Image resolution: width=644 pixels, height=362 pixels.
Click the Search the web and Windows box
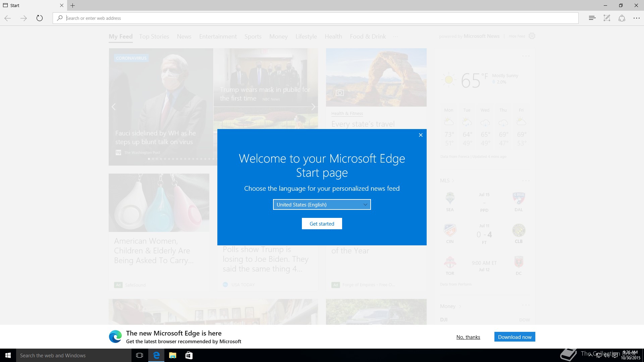(x=74, y=355)
